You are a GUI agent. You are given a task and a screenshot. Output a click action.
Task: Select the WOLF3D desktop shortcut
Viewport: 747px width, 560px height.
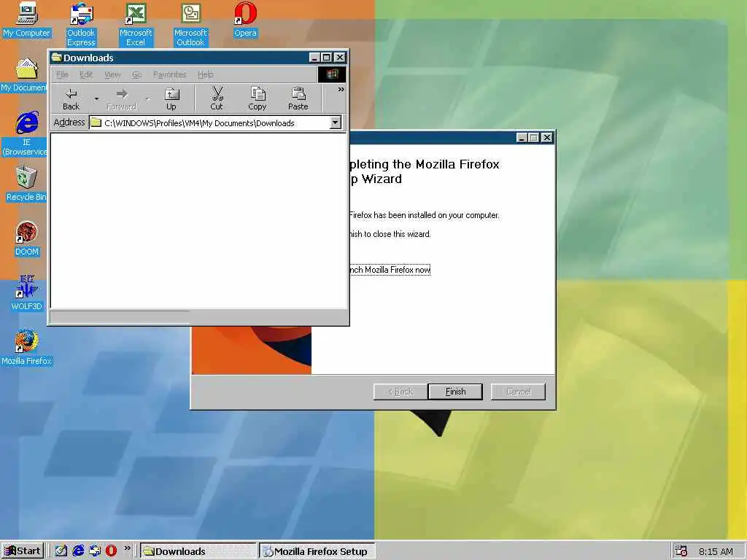click(27, 293)
